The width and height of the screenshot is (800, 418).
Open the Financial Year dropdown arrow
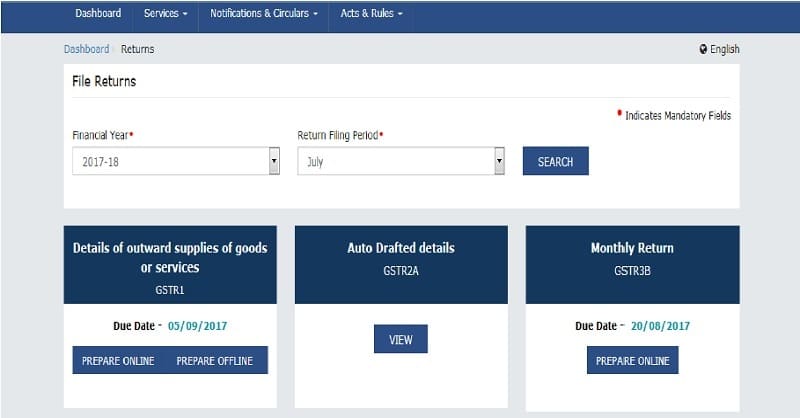coord(274,161)
